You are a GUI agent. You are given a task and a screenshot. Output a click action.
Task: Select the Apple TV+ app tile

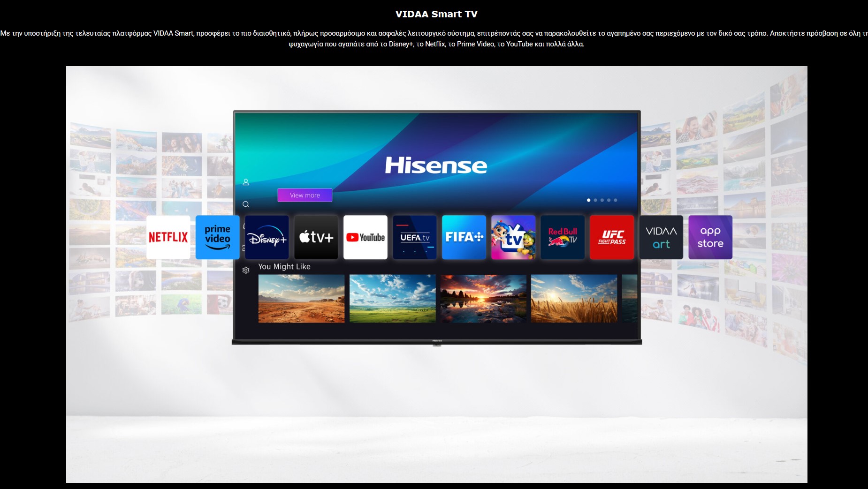click(316, 237)
